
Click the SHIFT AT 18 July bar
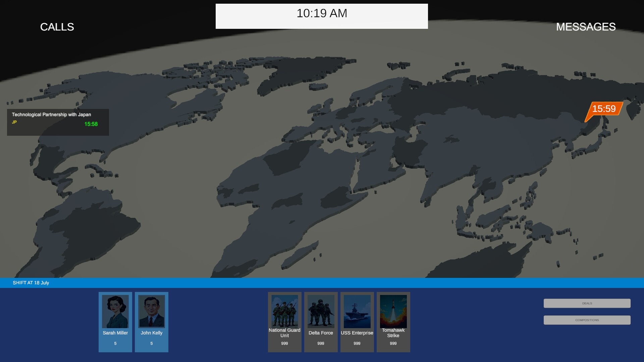[x=31, y=283]
